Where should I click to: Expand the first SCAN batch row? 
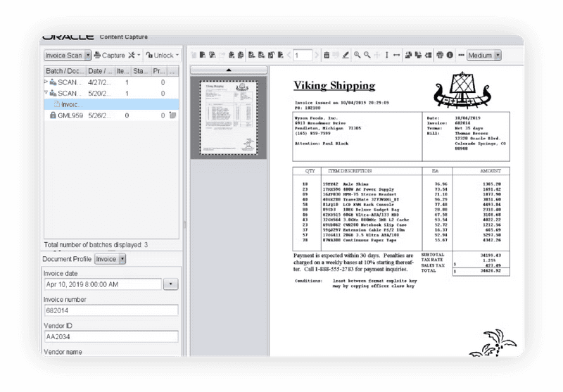pos(46,82)
